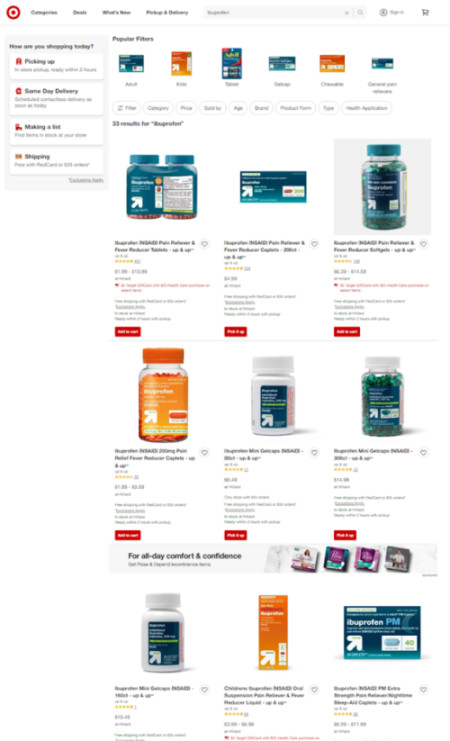
Task: Click Pick it up for Caplets 200ct
Action: click(x=235, y=332)
